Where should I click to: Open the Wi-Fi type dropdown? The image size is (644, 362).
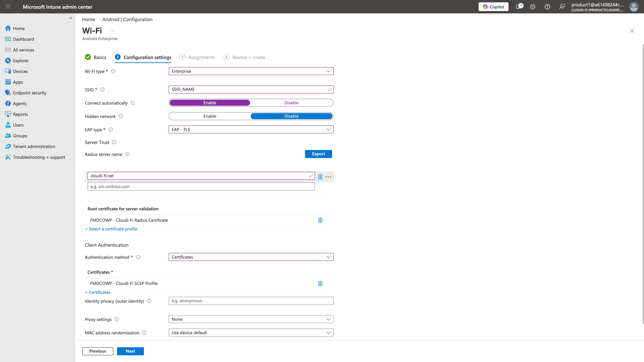pos(251,71)
